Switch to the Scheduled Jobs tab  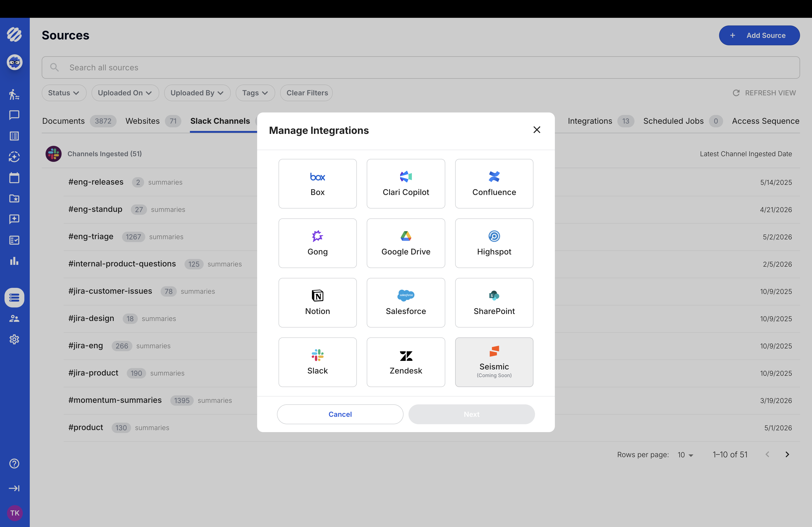click(683, 121)
